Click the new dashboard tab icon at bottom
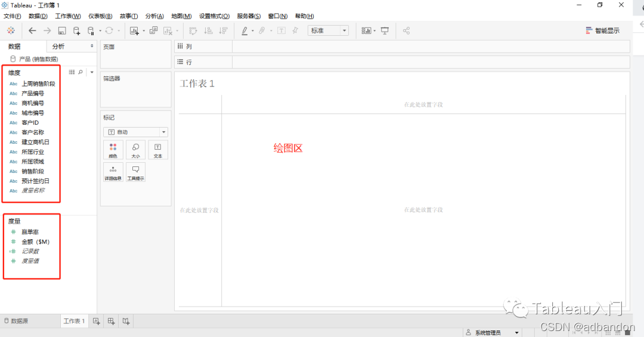Screen dimensions: 644x337 [x=112, y=321]
